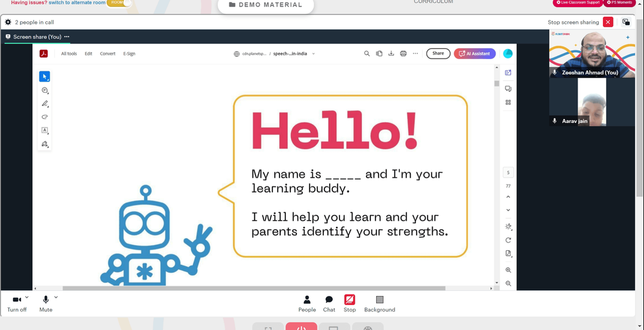Image resolution: width=644 pixels, height=330 pixels.
Task: Go to previous page with up arrow
Action: pos(508,197)
